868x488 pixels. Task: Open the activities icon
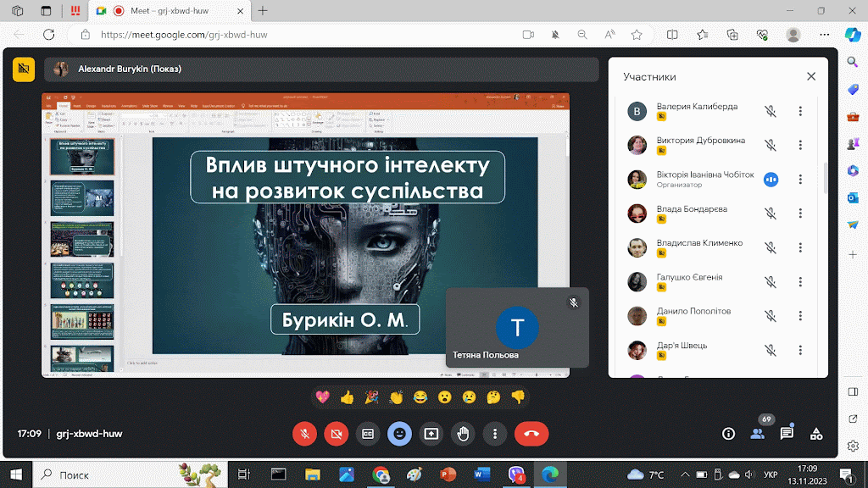(816, 433)
